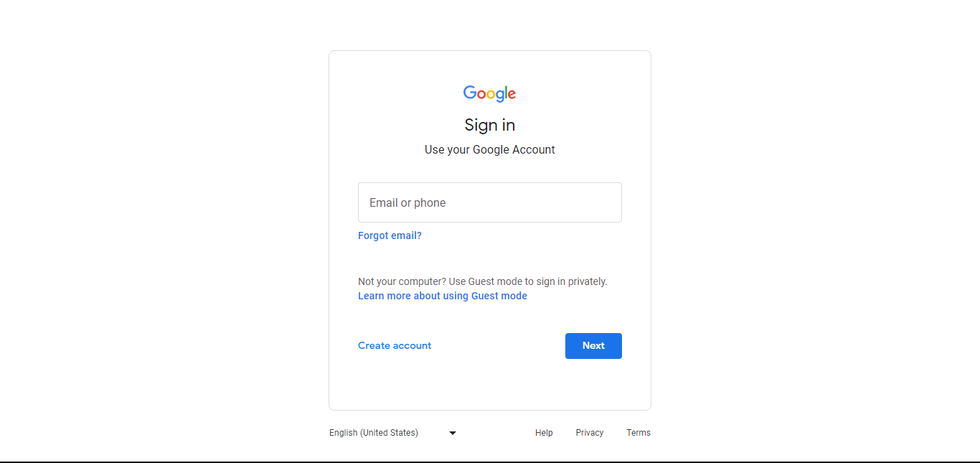This screenshot has width=980, height=463.
Task: Click the Use your Google Account subtitle
Action: tap(490, 149)
